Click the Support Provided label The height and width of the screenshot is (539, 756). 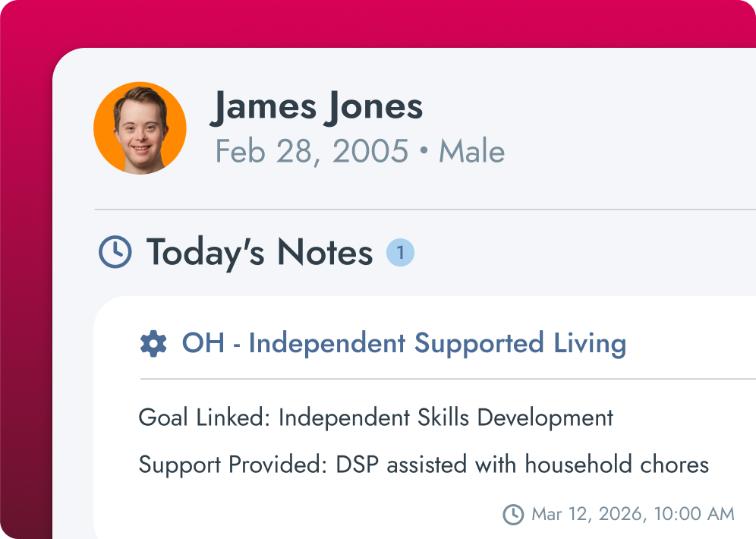[233, 464]
